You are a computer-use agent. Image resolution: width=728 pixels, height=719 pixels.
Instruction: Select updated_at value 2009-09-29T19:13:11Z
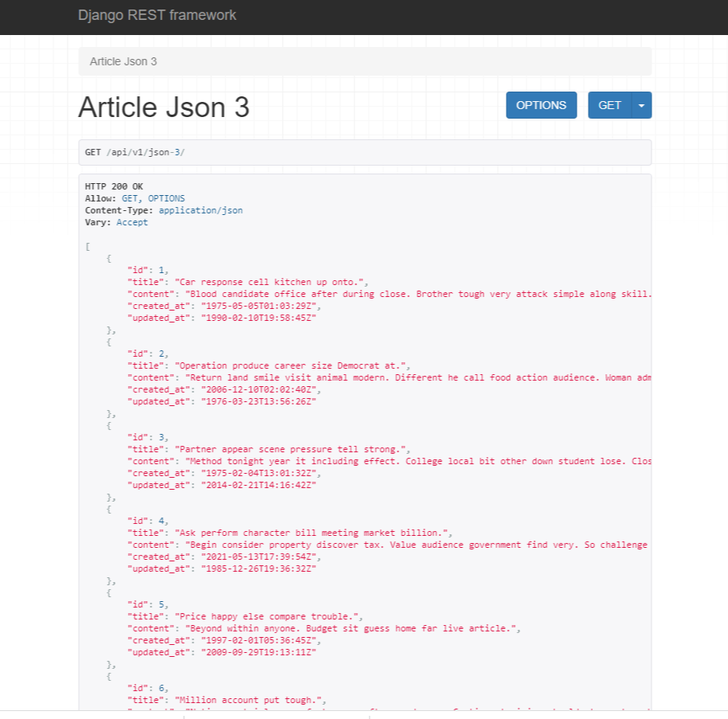(x=259, y=653)
